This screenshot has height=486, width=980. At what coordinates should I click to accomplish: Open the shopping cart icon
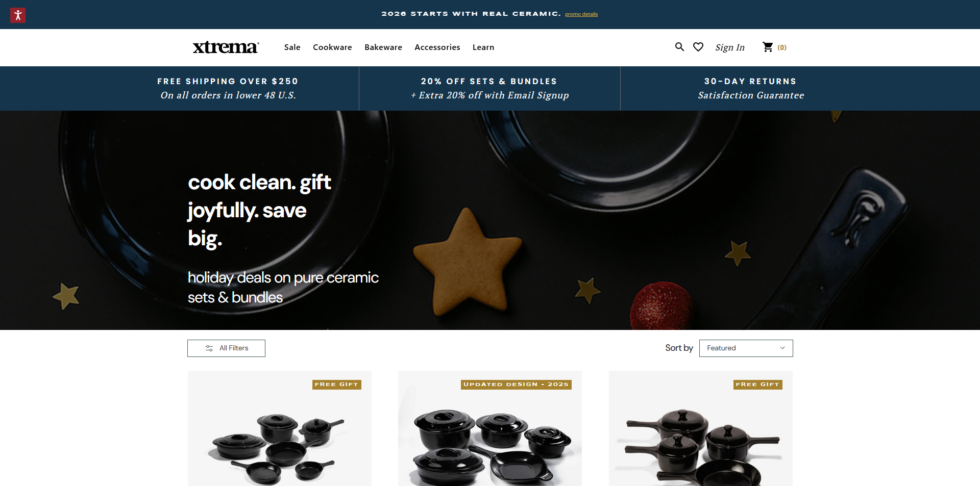pos(768,47)
